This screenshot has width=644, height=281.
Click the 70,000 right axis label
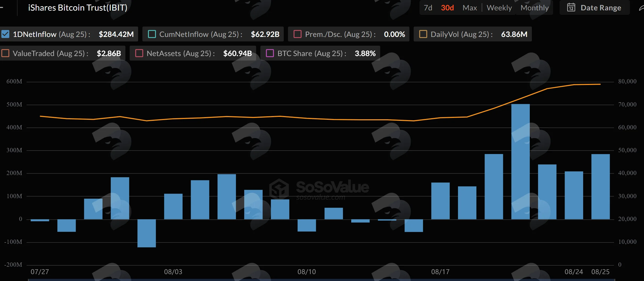click(627, 104)
